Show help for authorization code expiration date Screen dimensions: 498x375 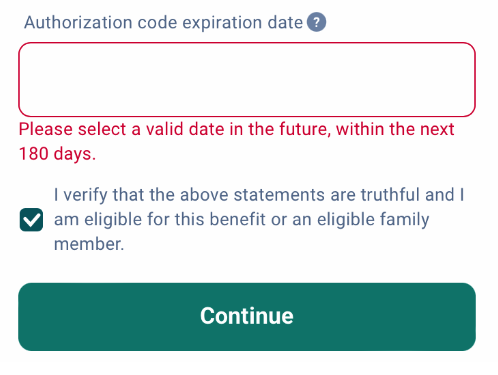316,22
